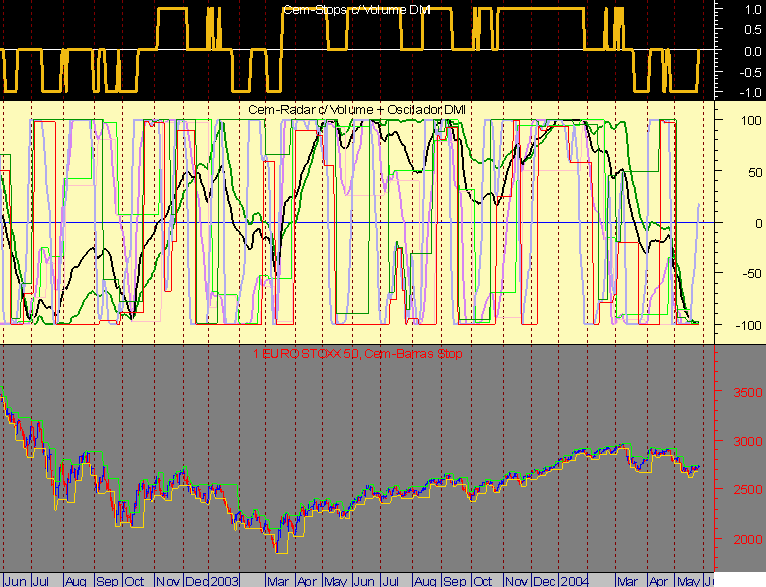Click the '1 EURO STOXX 50, Cem-Barras Stop' title
Screen dimensions: 766x587
358,354
